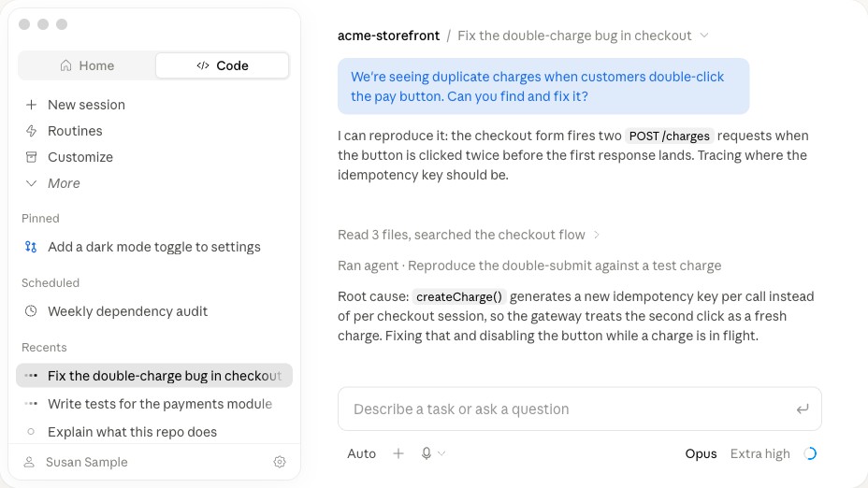Expand the 'Read 3 files' details chevron

coord(596,235)
